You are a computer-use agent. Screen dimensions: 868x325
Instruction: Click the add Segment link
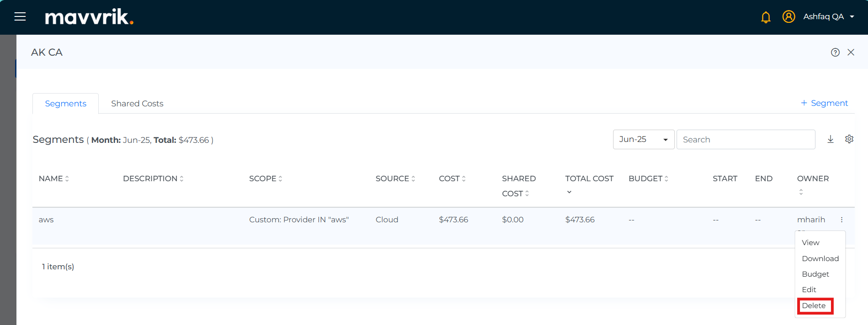(x=824, y=103)
